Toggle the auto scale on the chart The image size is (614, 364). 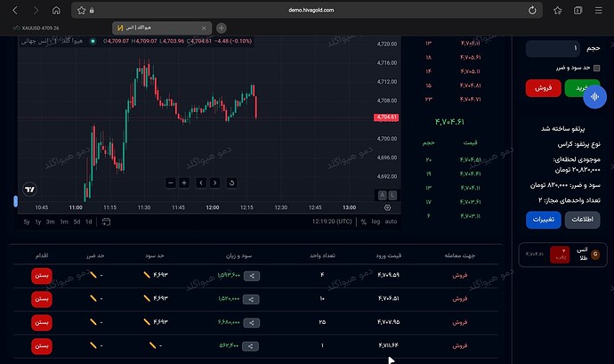(x=391, y=222)
